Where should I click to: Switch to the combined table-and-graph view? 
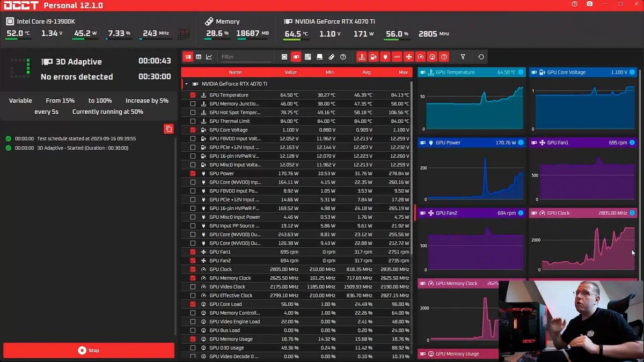[x=188, y=57]
